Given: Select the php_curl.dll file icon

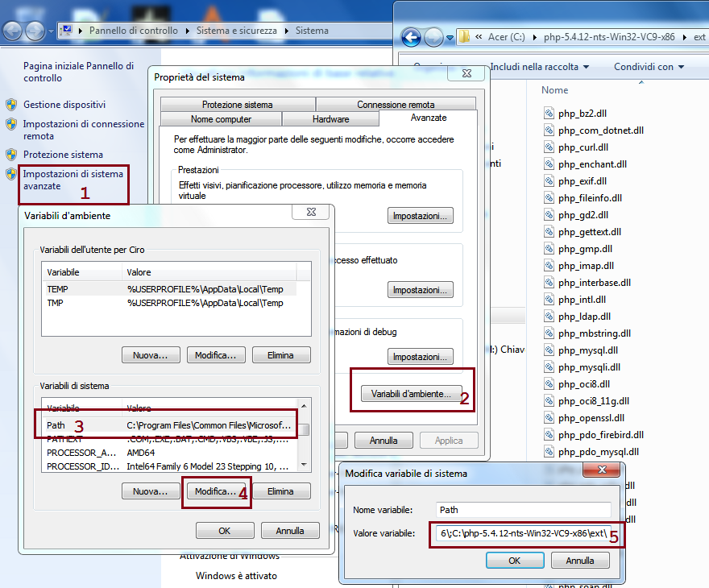Looking at the screenshot, I should [x=550, y=147].
